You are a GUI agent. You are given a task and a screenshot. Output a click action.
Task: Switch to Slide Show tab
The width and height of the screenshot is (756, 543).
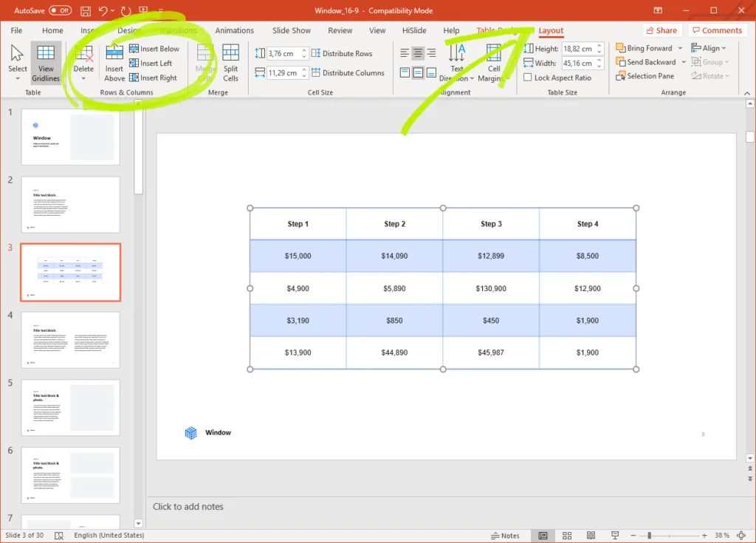point(291,30)
